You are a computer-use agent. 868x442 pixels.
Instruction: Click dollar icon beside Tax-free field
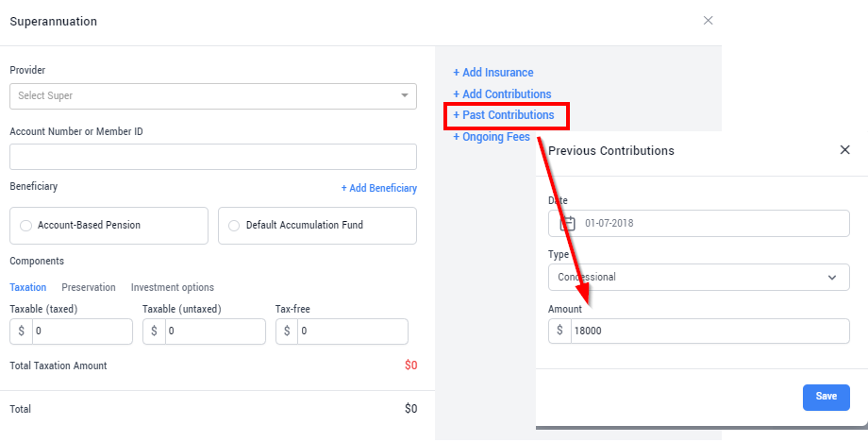(287, 331)
